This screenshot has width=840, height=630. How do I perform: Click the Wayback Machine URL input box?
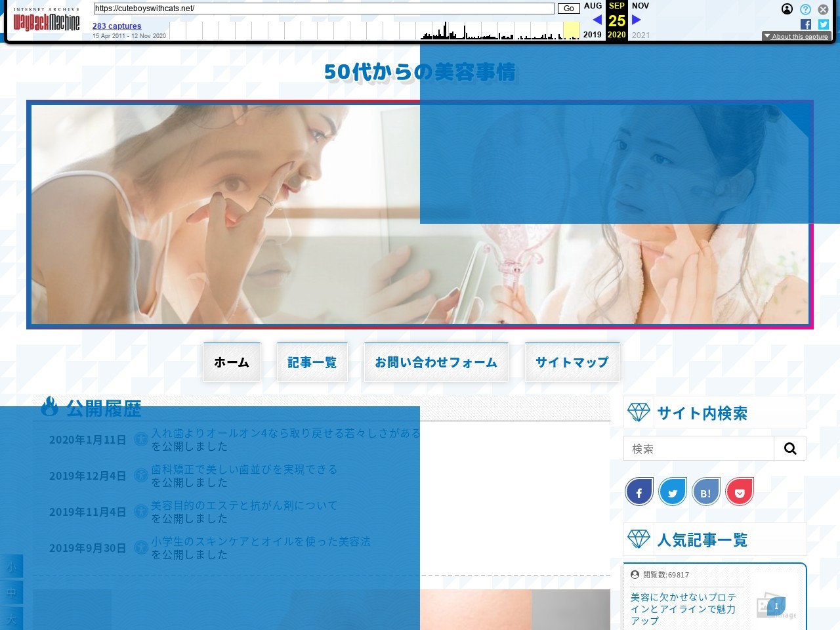tap(324, 9)
